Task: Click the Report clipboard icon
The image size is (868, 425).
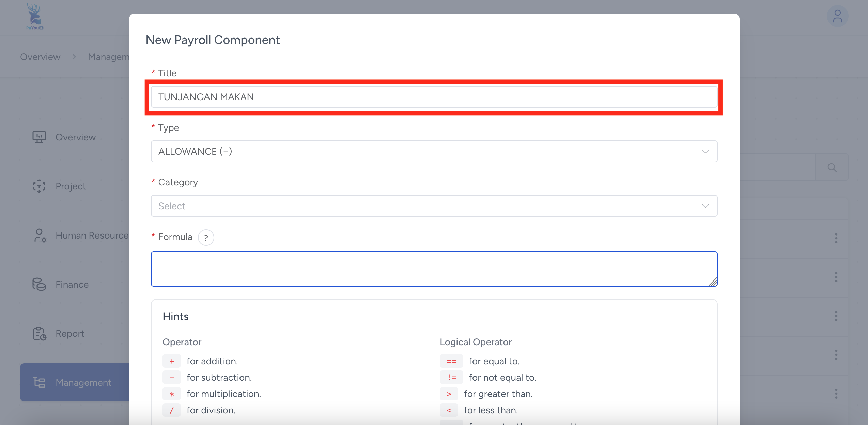Action: [x=40, y=333]
